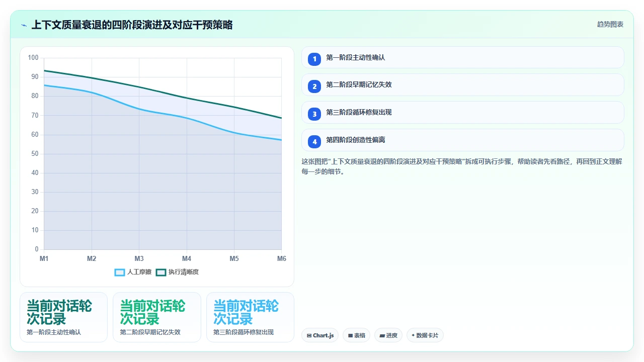This screenshot has width=644, height=362.
Task: Open step 第一阶段主动性确认 in list
Action: pyautogui.click(x=463, y=57)
